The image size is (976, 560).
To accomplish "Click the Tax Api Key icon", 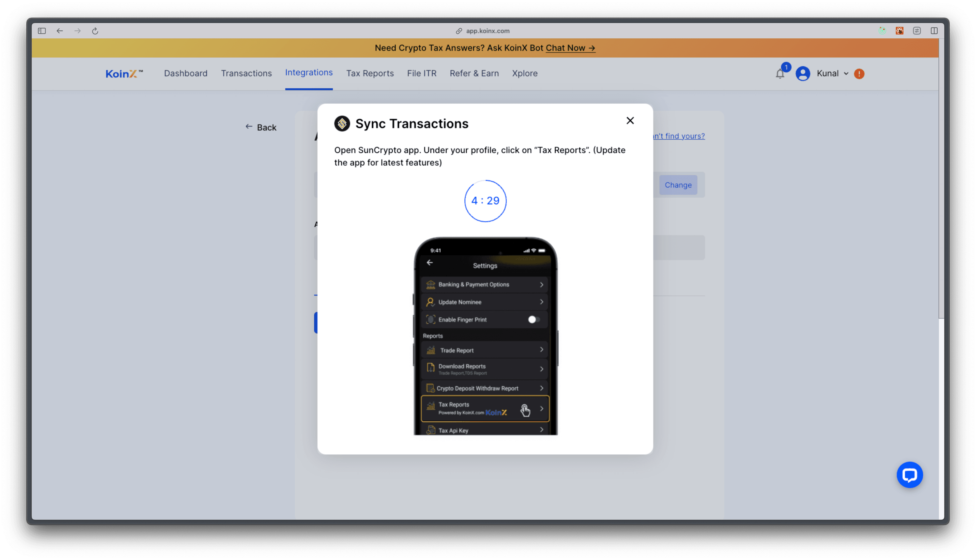I will pyautogui.click(x=431, y=430).
